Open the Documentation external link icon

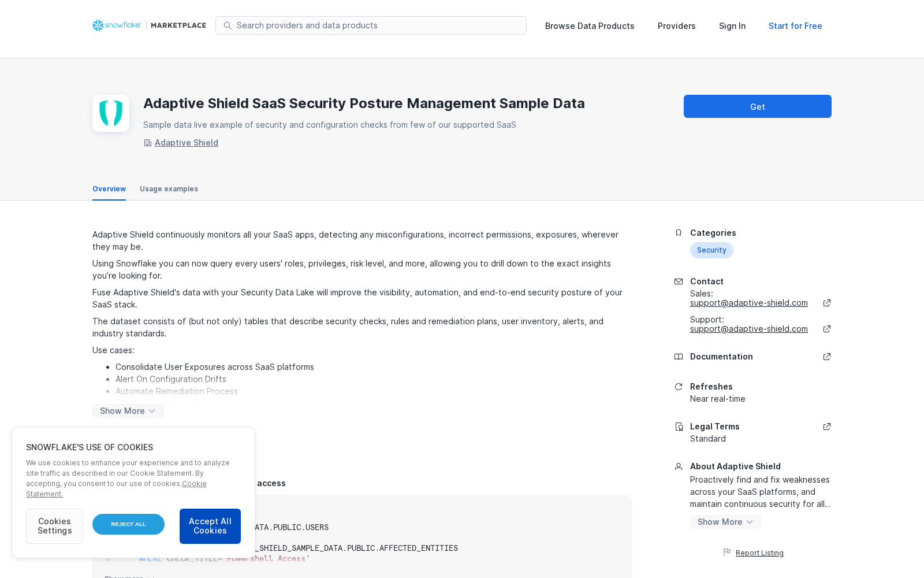827,357
